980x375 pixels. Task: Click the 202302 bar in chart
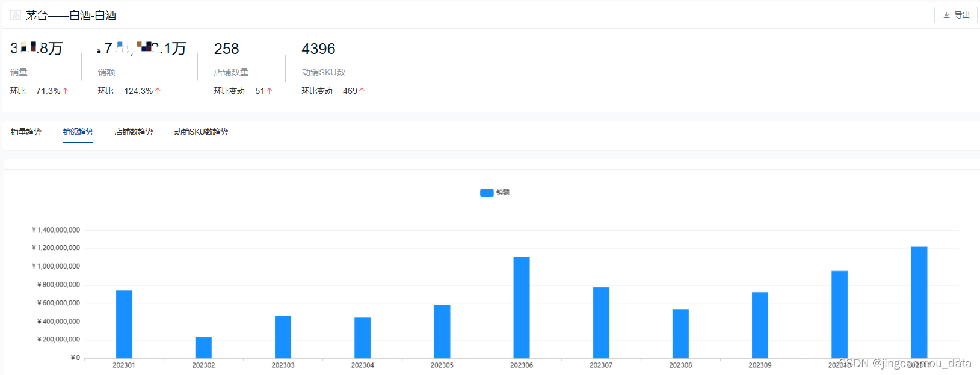[203, 348]
